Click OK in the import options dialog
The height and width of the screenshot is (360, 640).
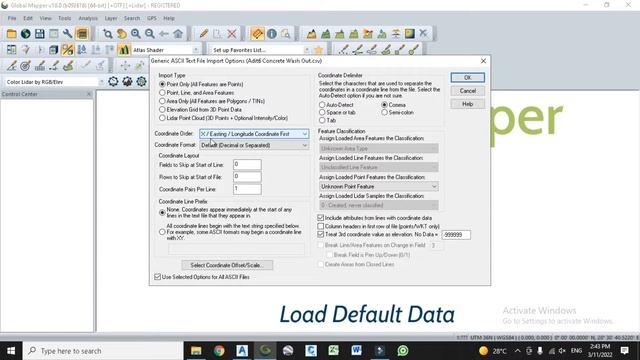point(468,78)
